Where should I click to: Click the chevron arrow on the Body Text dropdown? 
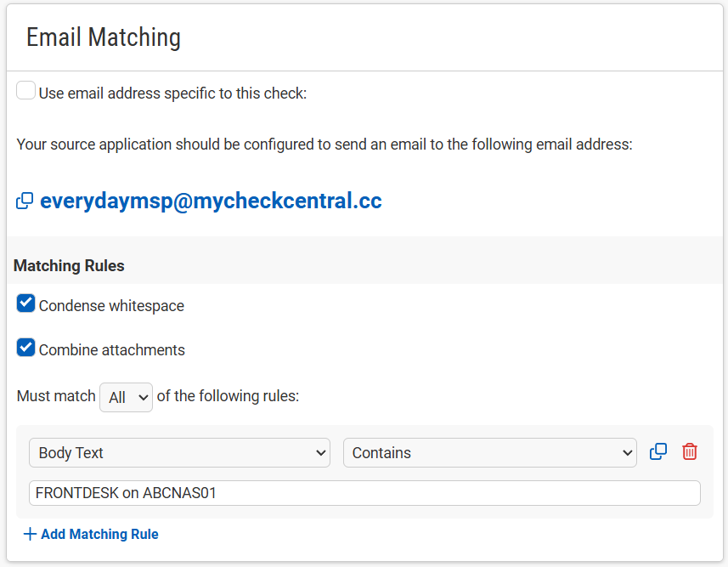click(x=320, y=453)
